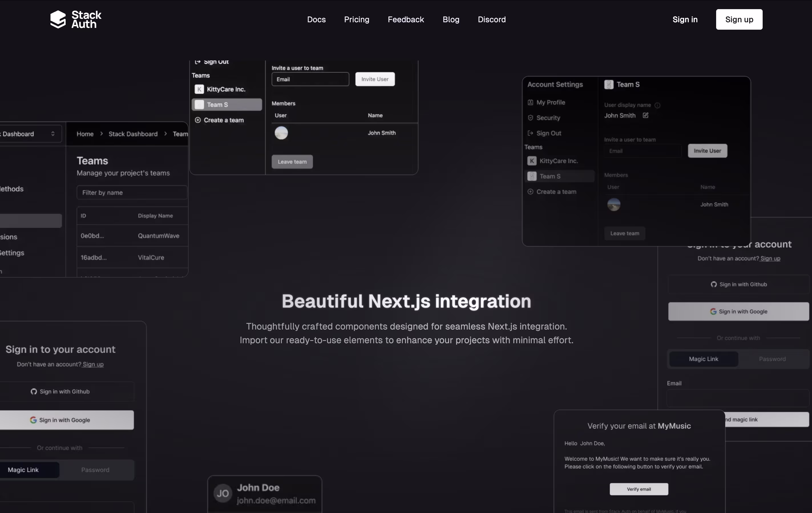The height and width of the screenshot is (513, 812).
Task: Click the Stack Auth logo icon
Action: [x=58, y=19]
